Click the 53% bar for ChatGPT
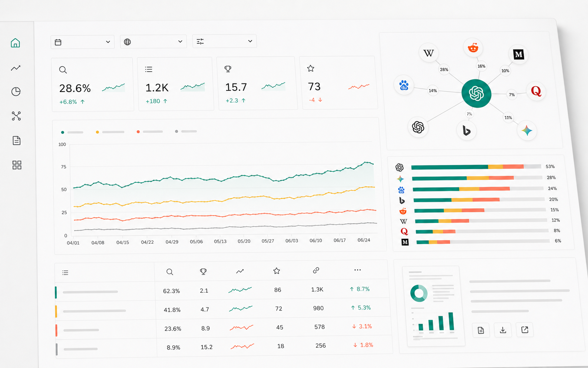The width and height of the screenshot is (588, 368). [476, 167]
